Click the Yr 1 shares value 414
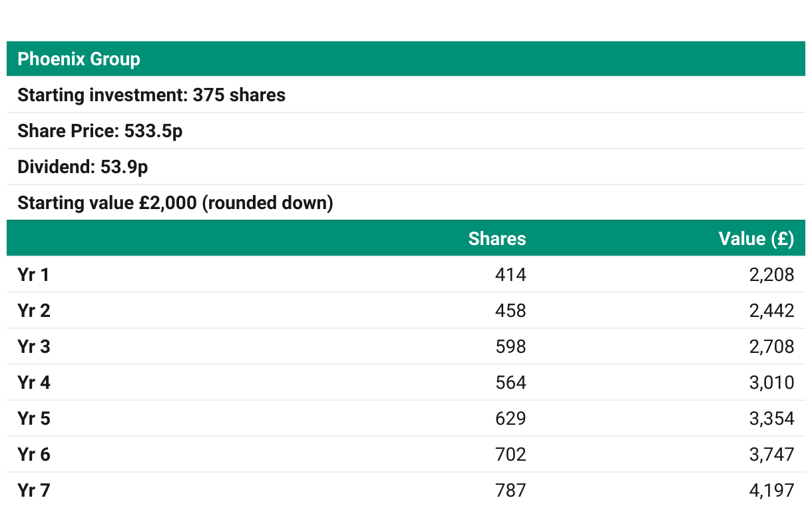Image resolution: width=812 pixels, height=514 pixels. pos(510,274)
